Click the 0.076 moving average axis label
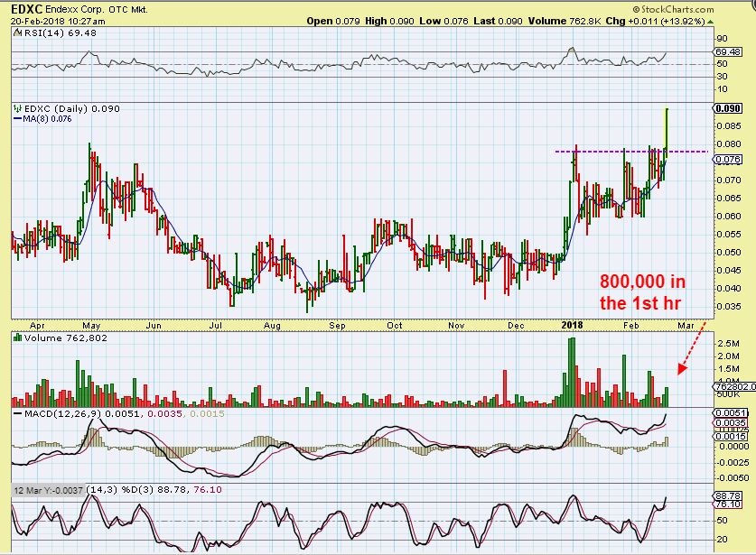Screen dimensions: 756x555 click(727, 160)
